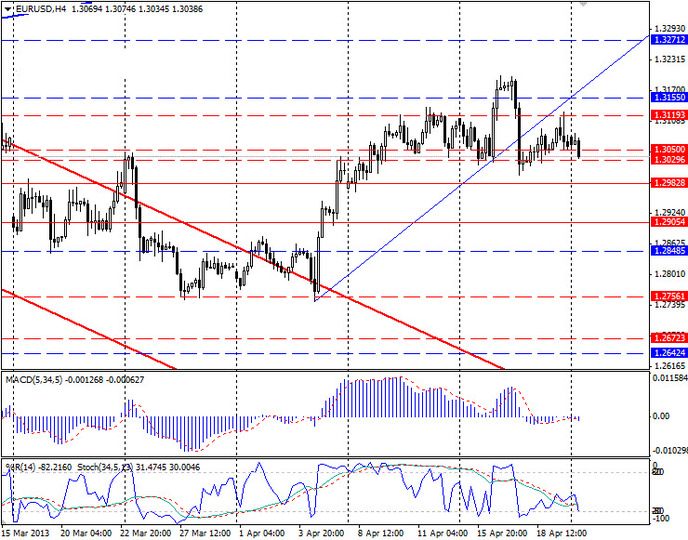Click the red 1.29828 price level tag

pyautogui.click(x=667, y=183)
